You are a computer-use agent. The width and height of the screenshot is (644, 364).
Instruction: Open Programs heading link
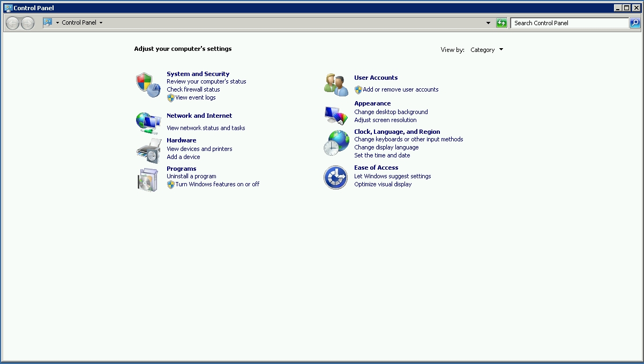coord(182,169)
